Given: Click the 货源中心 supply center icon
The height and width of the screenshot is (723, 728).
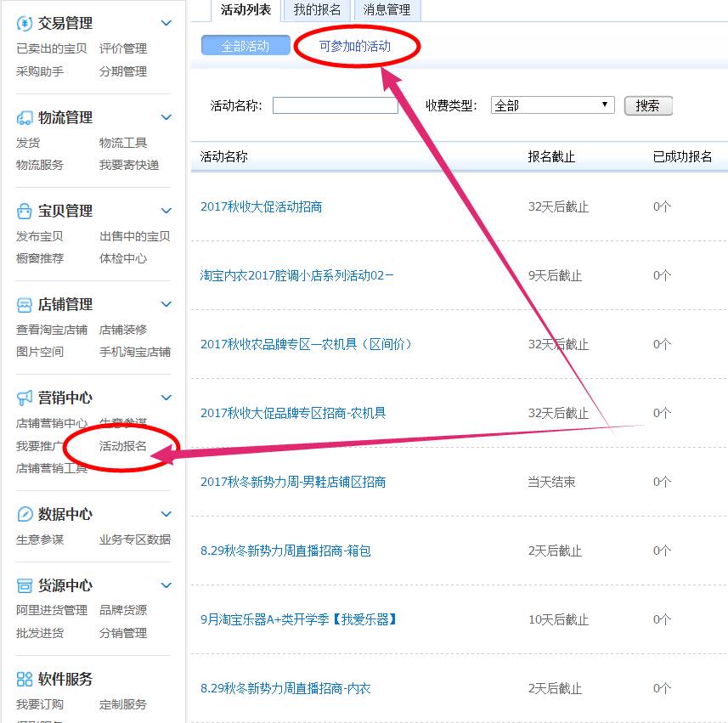Looking at the screenshot, I should click(24, 585).
